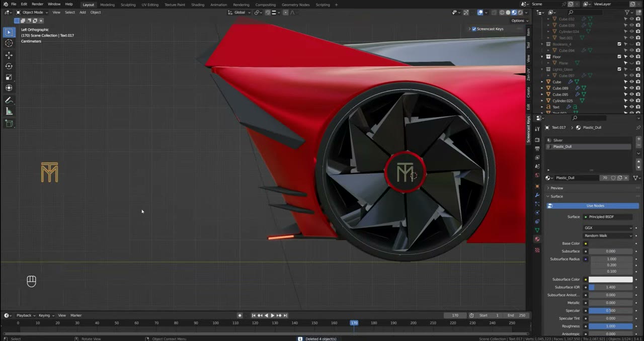Open the Texture properties tab icon
Image resolution: width=644 pixels, height=341 pixels.
(537, 249)
